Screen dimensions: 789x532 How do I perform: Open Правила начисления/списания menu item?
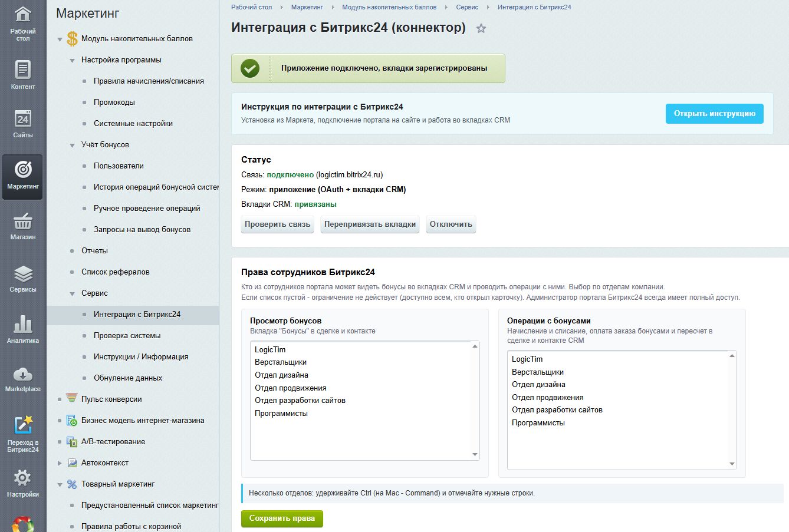149,81
